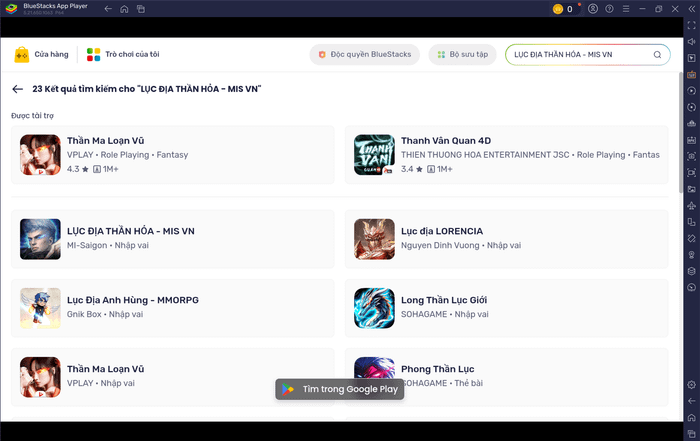Open the Bộ sưu tập collection

(462, 54)
